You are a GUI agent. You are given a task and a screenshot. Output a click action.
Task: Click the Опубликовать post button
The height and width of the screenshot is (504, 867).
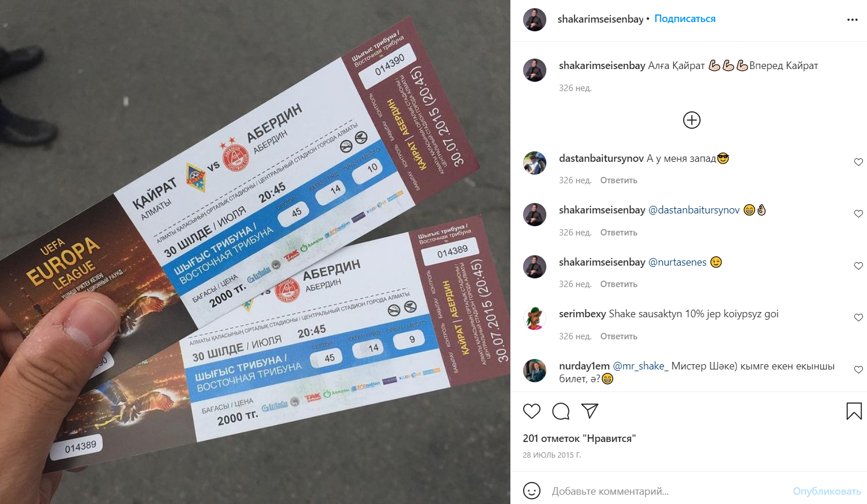tap(826, 491)
